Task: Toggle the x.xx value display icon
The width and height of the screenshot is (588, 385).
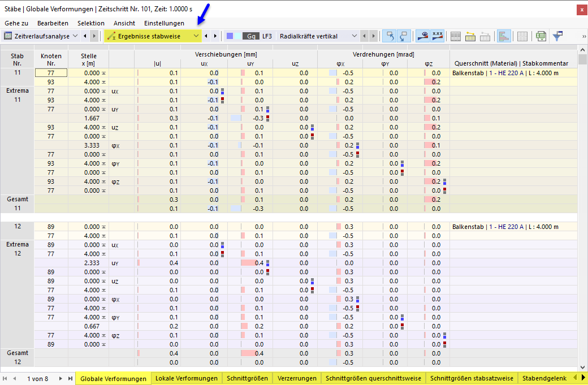Action: 437,36
